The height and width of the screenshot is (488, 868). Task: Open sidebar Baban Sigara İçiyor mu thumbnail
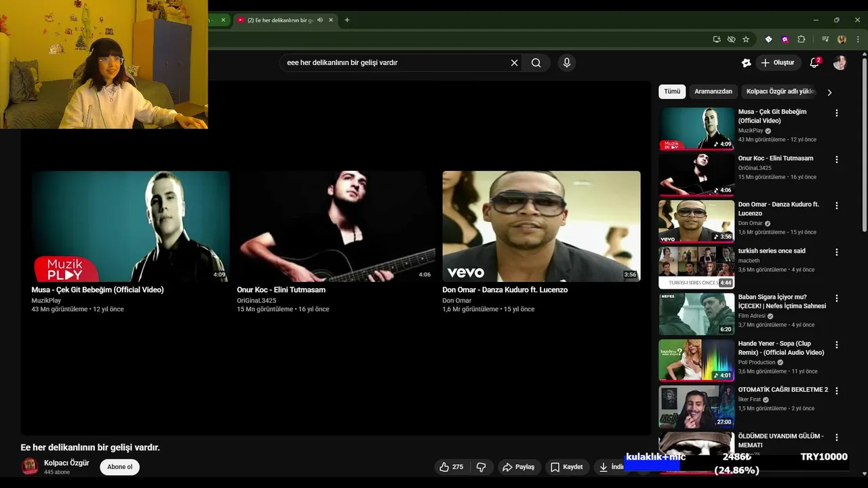point(696,313)
